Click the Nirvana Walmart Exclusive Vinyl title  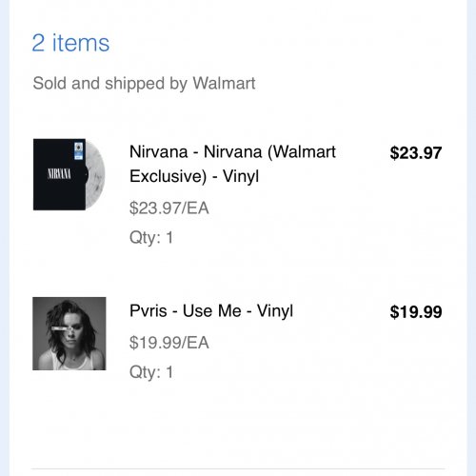pyautogui.click(x=232, y=164)
